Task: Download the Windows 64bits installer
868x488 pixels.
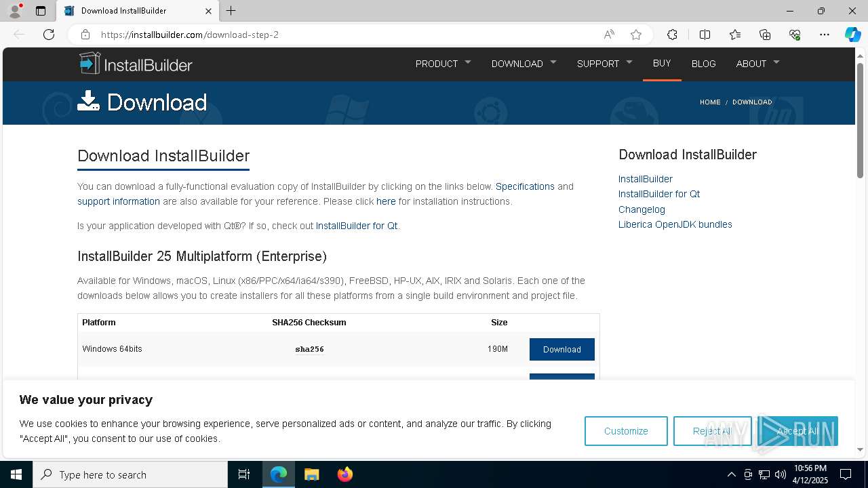Action: (x=562, y=349)
